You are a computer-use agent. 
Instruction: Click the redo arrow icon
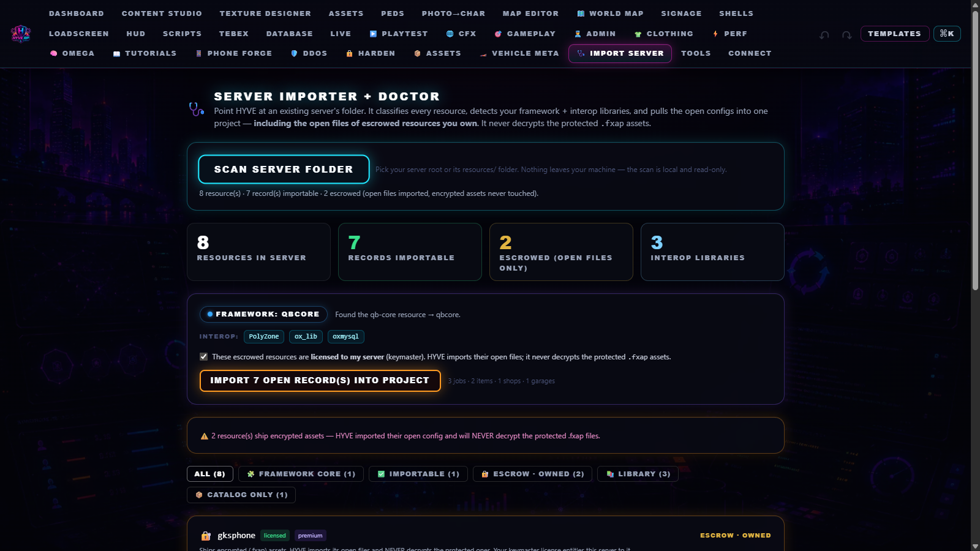(x=846, y=35)
